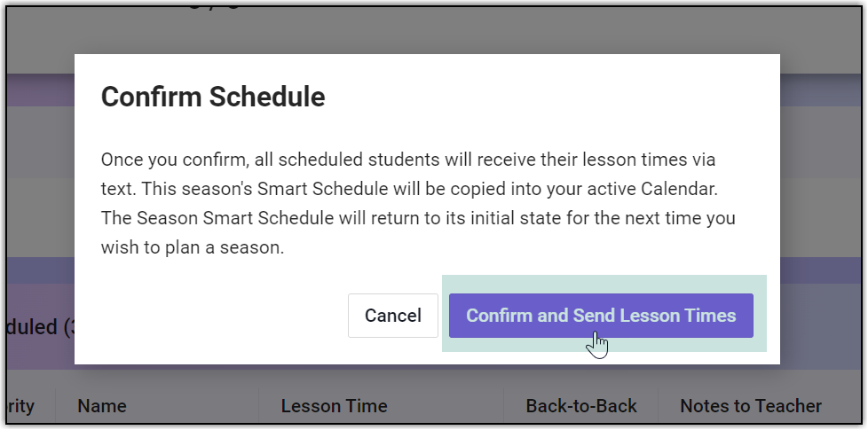Select the Name column header
868x430 pixels.
101,406
